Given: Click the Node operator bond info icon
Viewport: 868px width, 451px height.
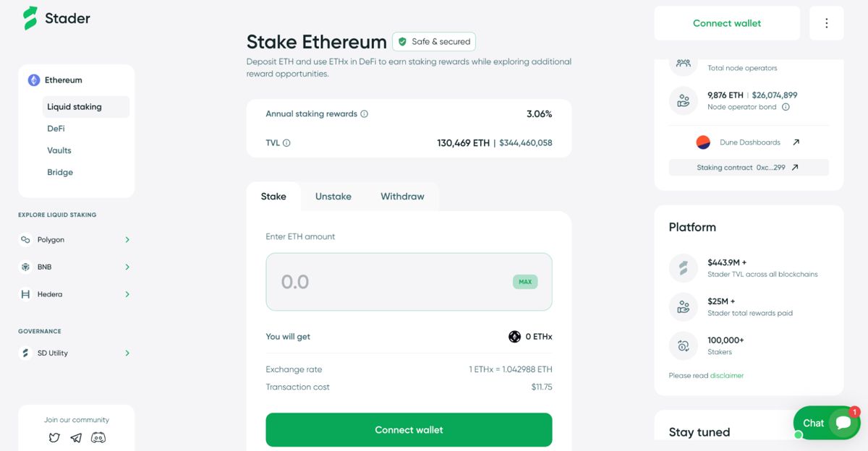Looking at the screenshot, I should 786,107.
